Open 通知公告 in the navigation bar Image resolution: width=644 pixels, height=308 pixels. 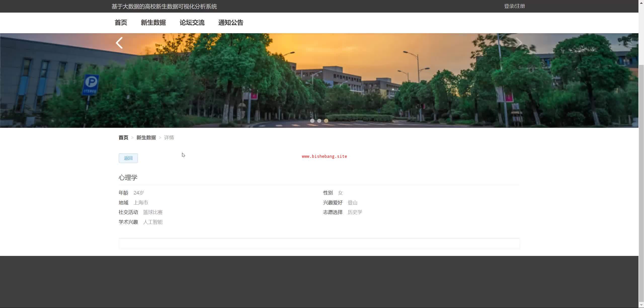point(231,23)
